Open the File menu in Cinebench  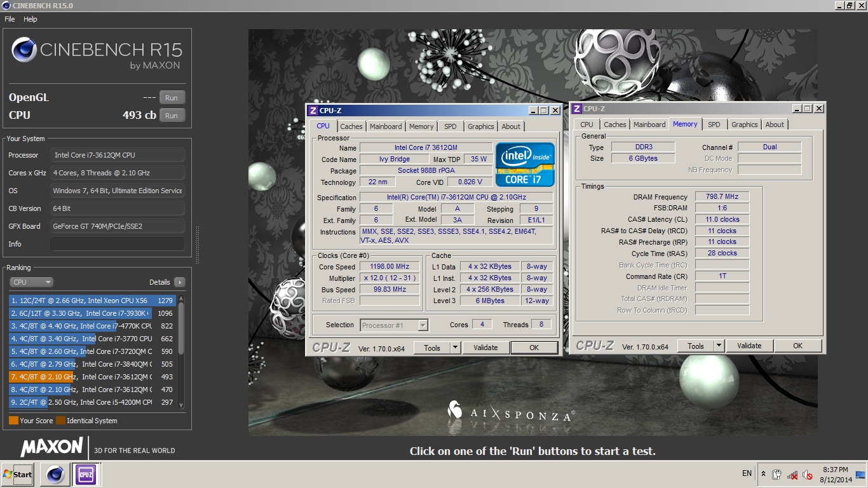tap(10, 19)
